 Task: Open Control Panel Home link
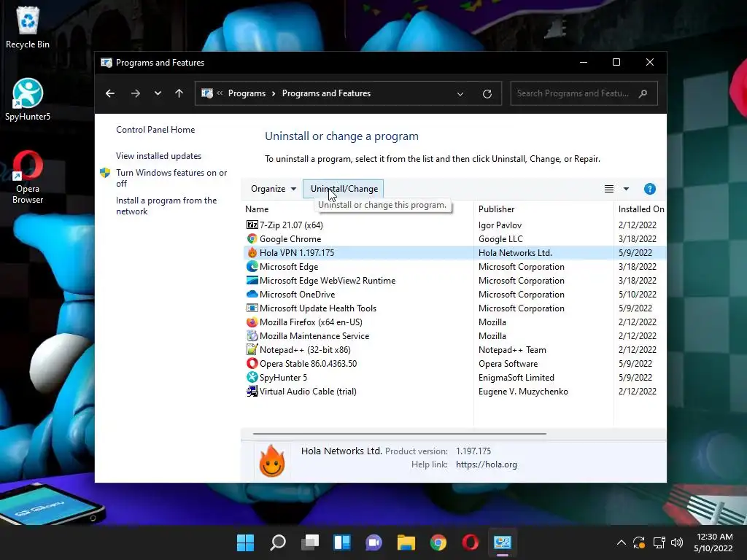coord(155,130)
